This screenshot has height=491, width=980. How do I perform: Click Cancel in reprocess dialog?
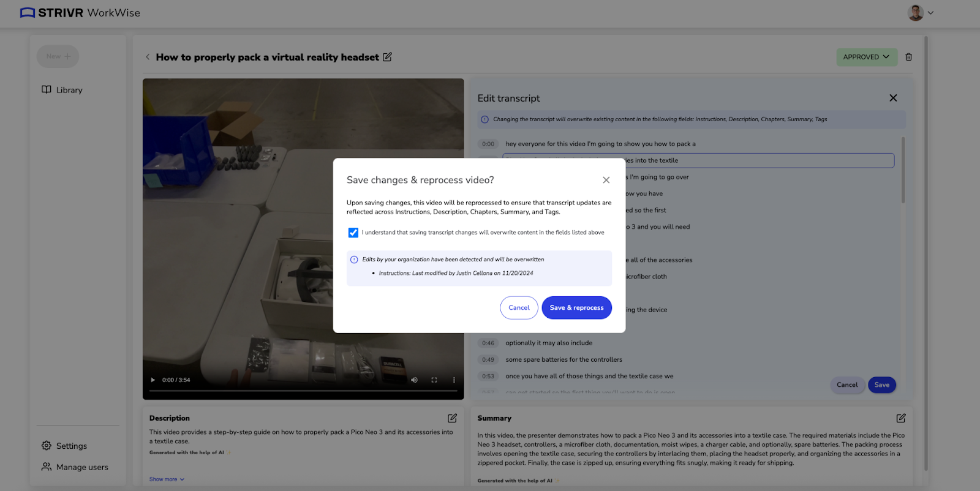coord(519,308)
